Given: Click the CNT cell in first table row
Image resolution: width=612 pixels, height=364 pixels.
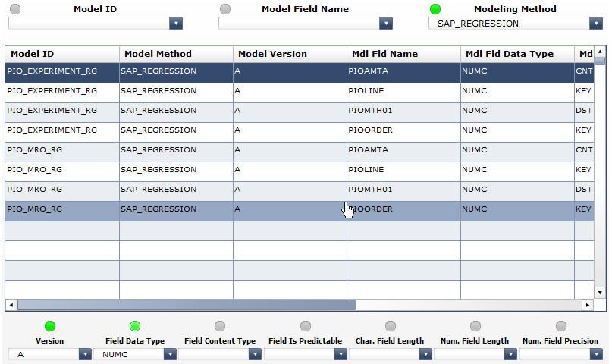Looking at the screenshot, I should (x=584, y=71).
